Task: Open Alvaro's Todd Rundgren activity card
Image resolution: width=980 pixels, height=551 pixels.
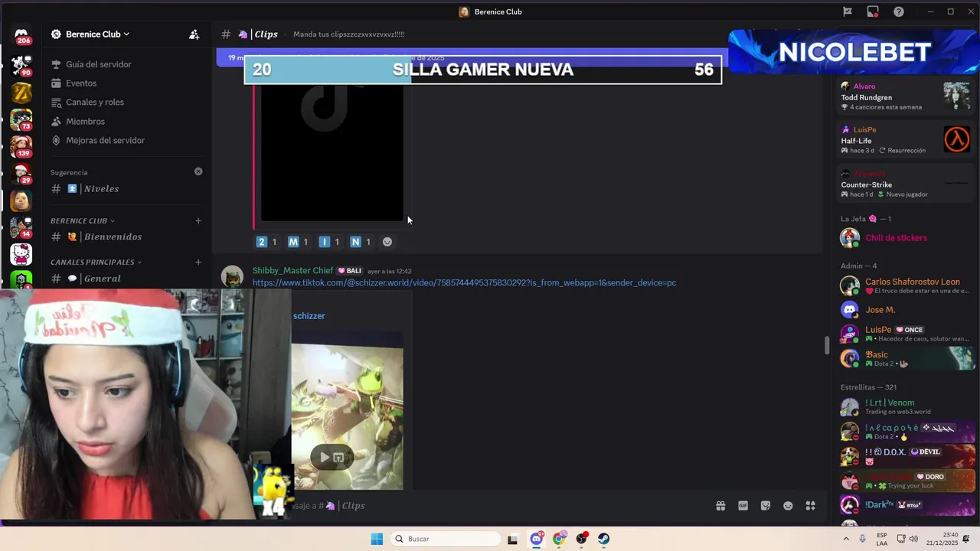Action: pos(905,96)
